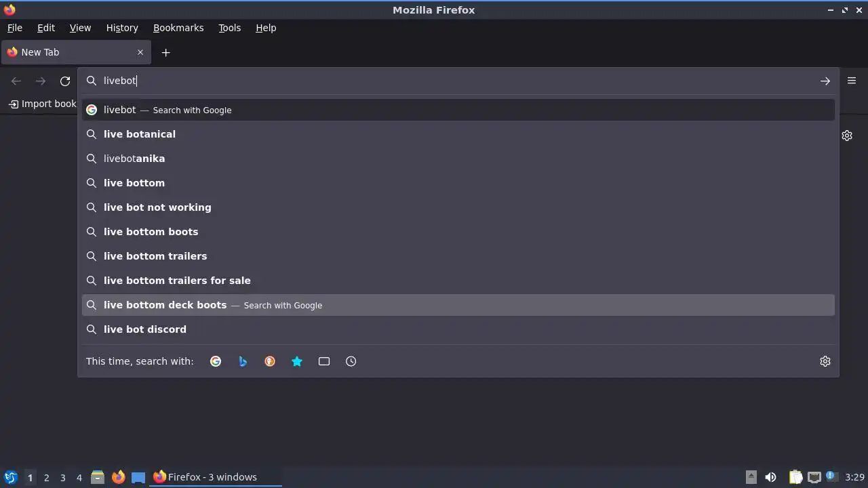
Task: Select the 'live bottom deck boots' suggestion
Action: click(x=458, y=305)
